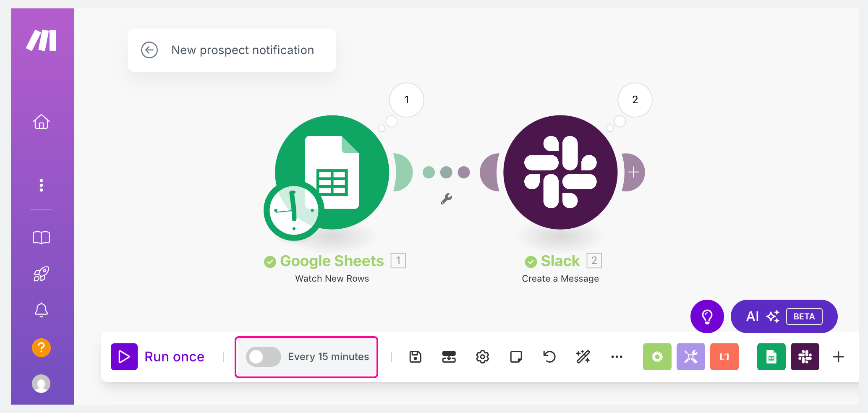
Task: Click the 'Watch New Rows' label
Action: (x=332, y=279)
